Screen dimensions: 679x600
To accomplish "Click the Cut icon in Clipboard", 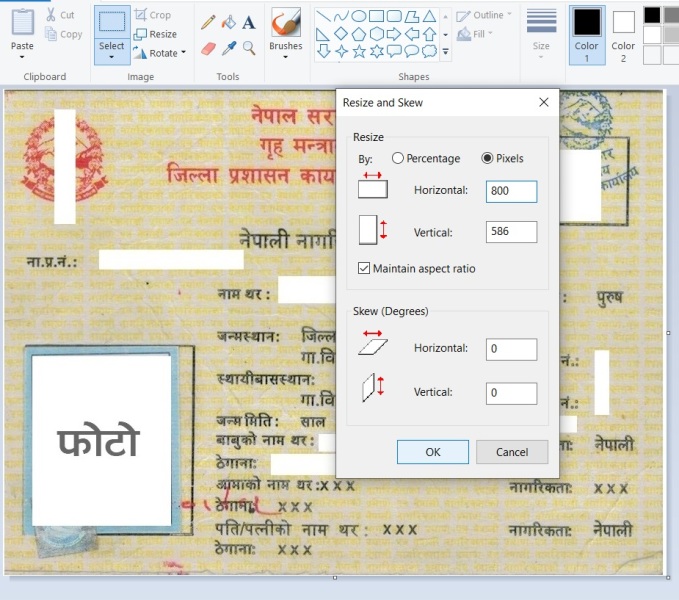I will [x=58, y=15].
